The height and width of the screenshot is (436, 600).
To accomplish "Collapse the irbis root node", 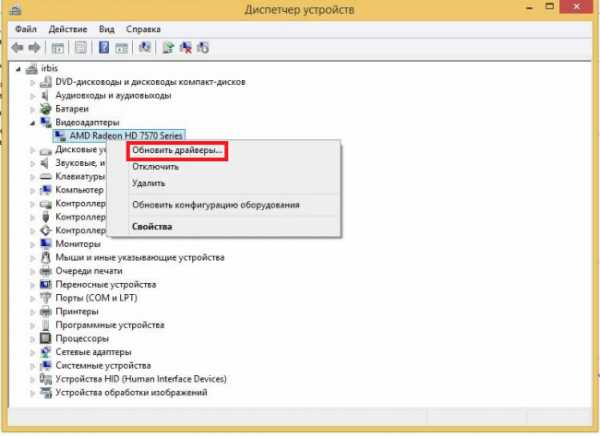I will (21, 68).
